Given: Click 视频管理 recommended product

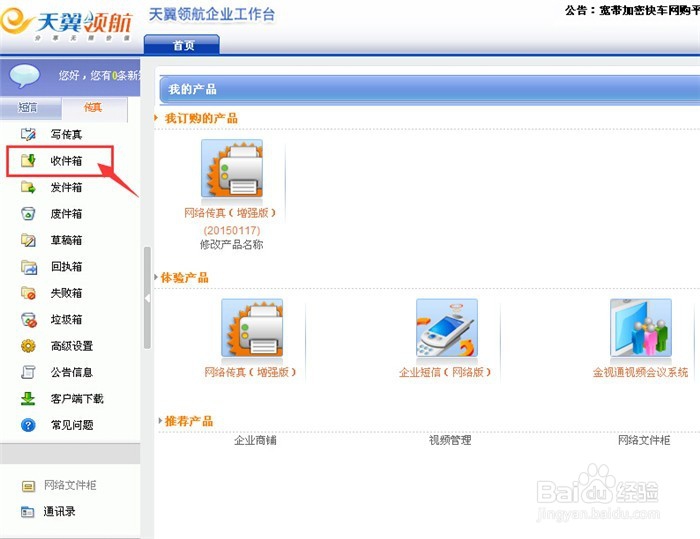Looking at the screenshot, I should (x=450, y=440).
